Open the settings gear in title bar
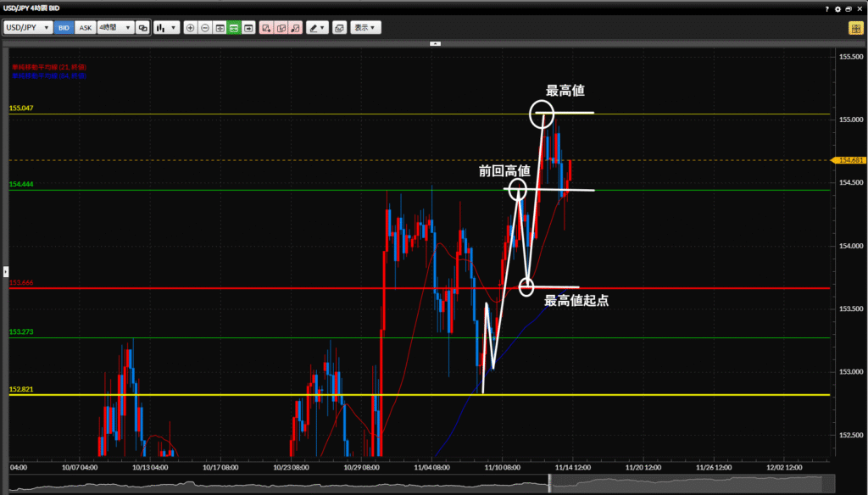 (x=838, y=8)
